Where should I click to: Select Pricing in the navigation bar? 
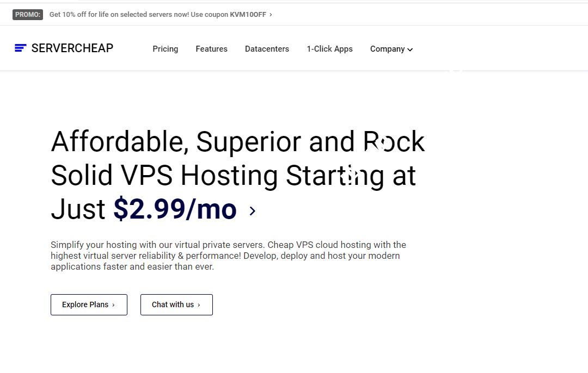tap(165, 49)
